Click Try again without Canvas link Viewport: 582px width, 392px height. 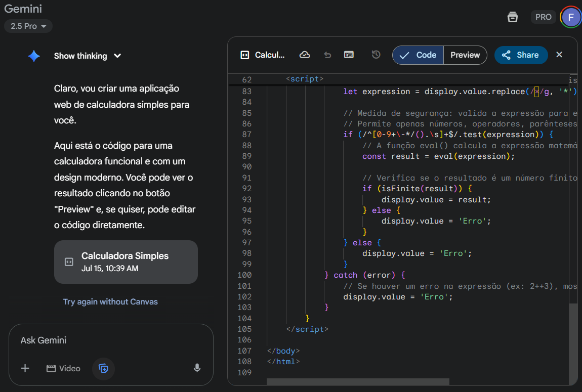coord(110,302)
